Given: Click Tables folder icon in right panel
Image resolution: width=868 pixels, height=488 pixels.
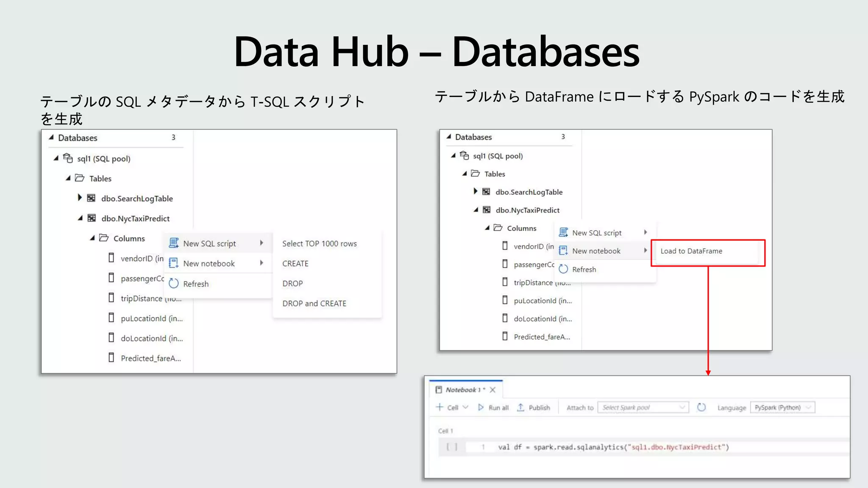Looking at the screenshot, I should [476, 173].
